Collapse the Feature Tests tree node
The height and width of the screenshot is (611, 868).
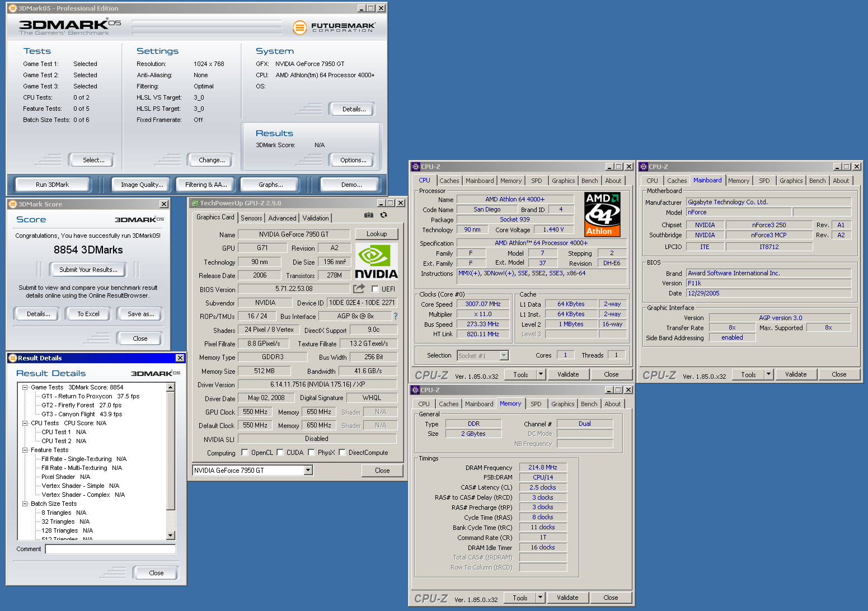coord(25,450)
